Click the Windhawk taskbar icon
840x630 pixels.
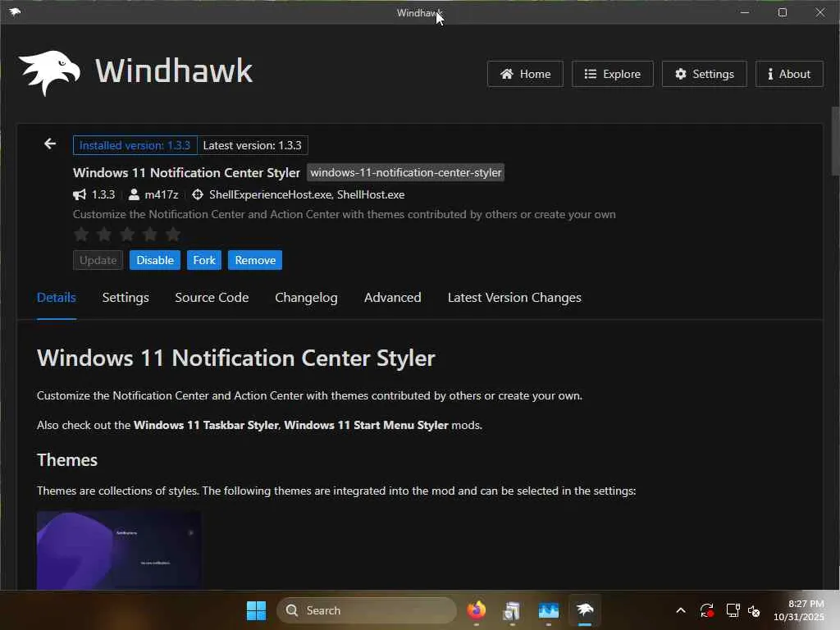tap(584, 610)
